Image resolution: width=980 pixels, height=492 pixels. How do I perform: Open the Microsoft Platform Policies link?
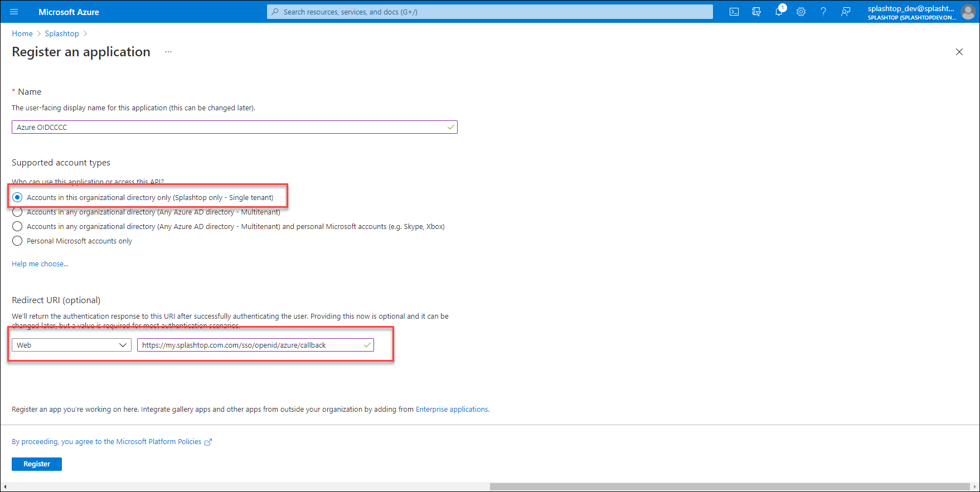pos(106,441)
